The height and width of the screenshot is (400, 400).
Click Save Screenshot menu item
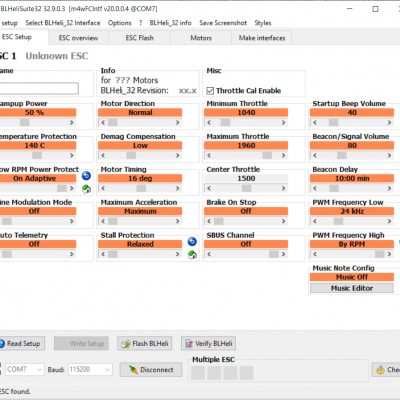[223, 23]
